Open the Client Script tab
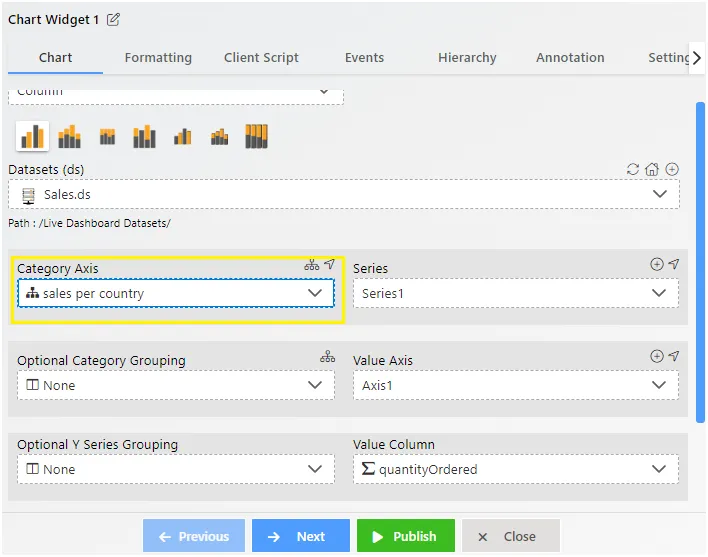 pos(261,58)
